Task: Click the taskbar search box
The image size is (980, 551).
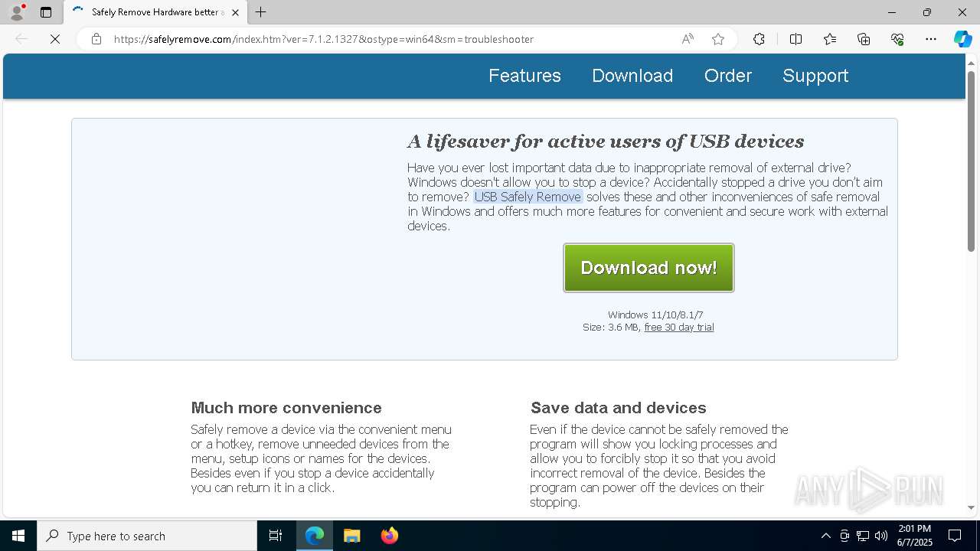Action: pos(147,536)
